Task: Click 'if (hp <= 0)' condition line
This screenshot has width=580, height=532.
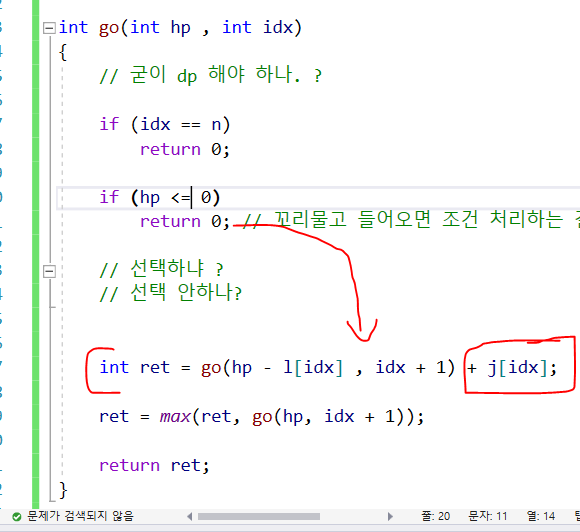Action: click(159, 197)
